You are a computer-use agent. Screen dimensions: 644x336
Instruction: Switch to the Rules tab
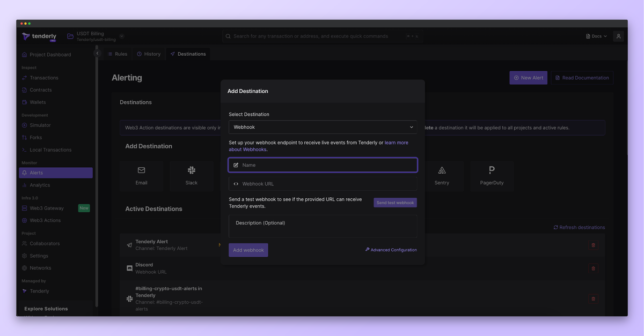(x=118, y=54)
